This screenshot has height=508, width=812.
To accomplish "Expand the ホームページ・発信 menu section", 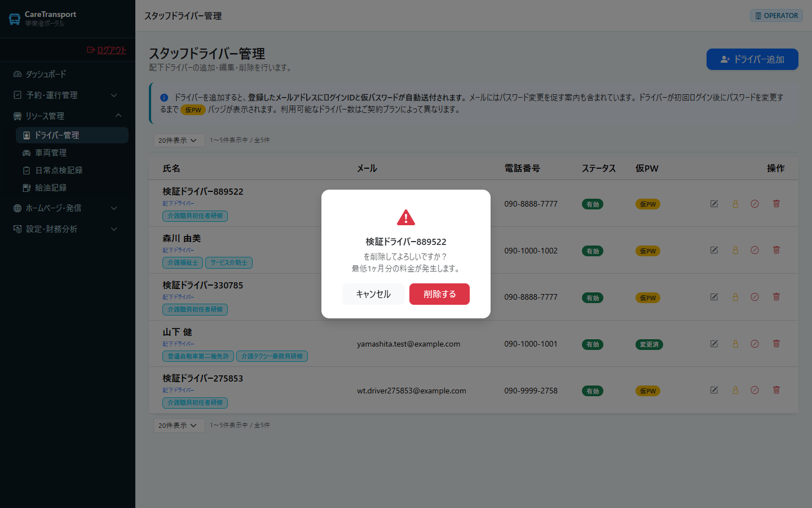I will click(68, 208).
